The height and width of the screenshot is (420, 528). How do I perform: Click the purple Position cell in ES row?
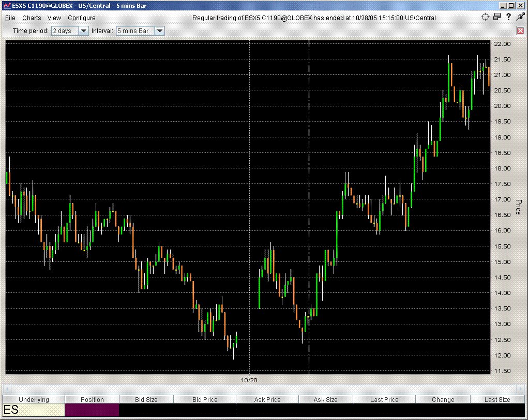tap(92, 410)
